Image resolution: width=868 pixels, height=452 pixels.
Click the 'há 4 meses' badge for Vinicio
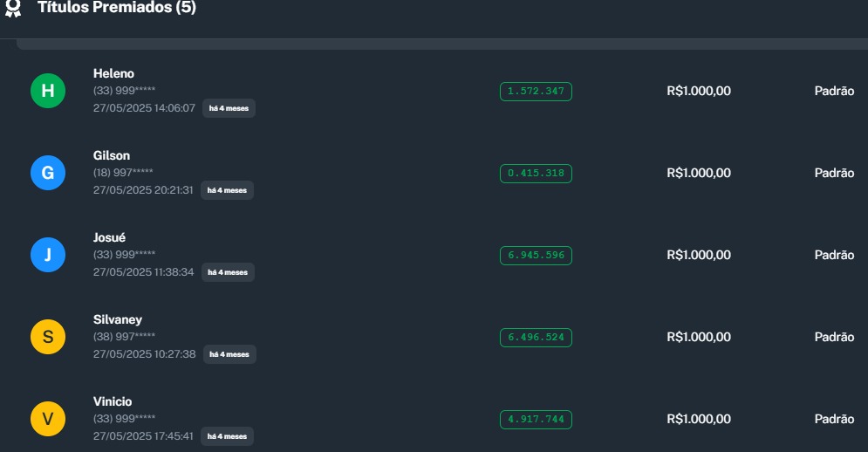coord(228,436)
